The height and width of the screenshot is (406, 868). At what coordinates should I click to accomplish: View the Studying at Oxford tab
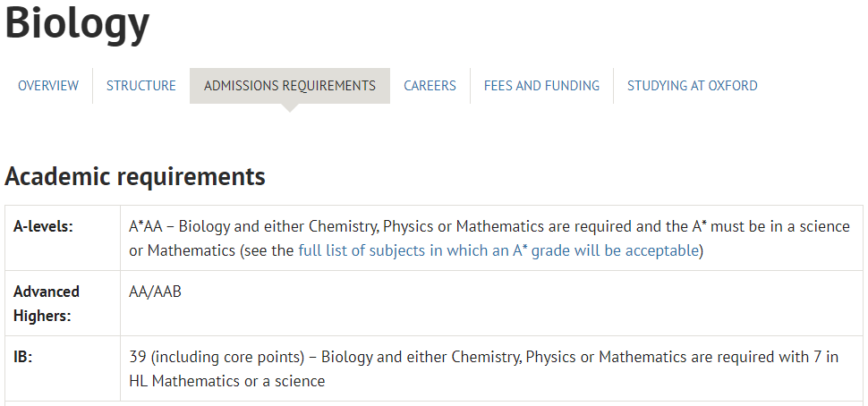coord(692,86)
